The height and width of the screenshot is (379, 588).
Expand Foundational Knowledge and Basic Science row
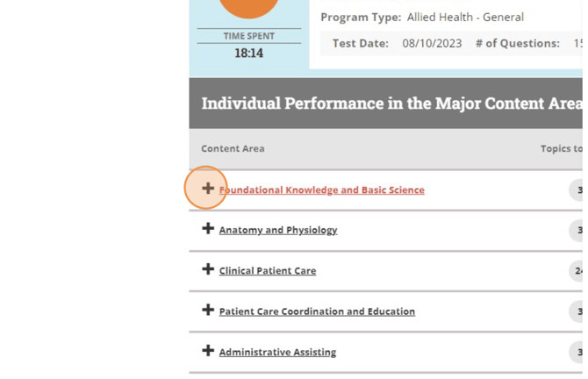tap(208, 189)
